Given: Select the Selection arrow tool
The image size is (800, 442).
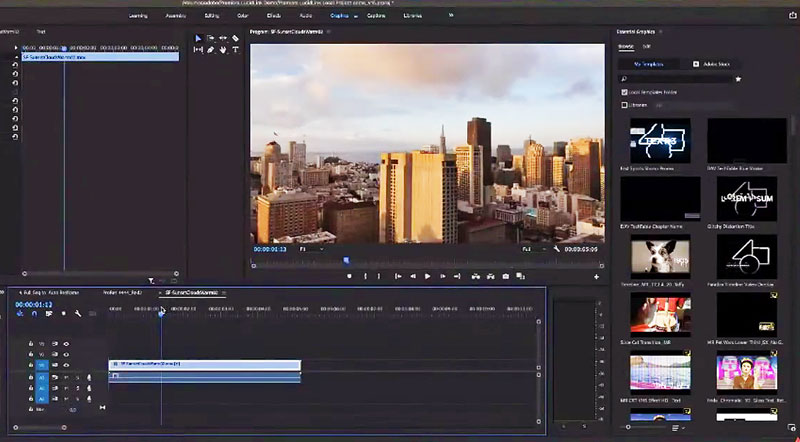Looking at the screenshot, I should point(198,38).
